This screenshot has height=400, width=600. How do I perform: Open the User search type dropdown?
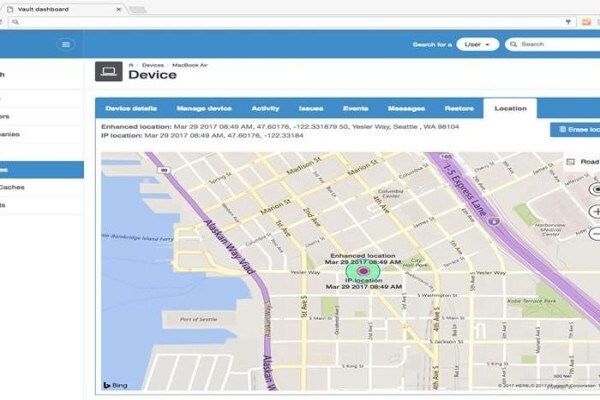tap(478, 44)
